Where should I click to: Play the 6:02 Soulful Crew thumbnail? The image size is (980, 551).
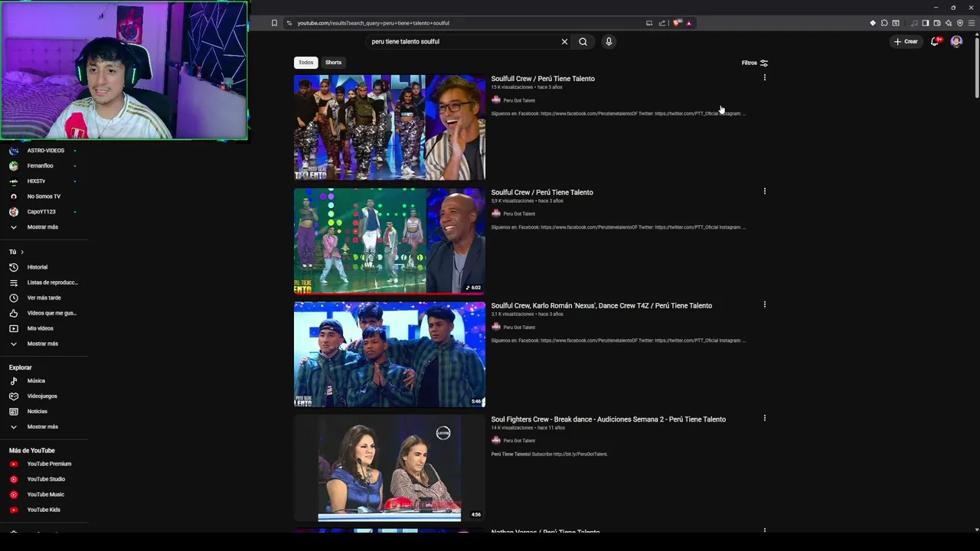(390, 240)
